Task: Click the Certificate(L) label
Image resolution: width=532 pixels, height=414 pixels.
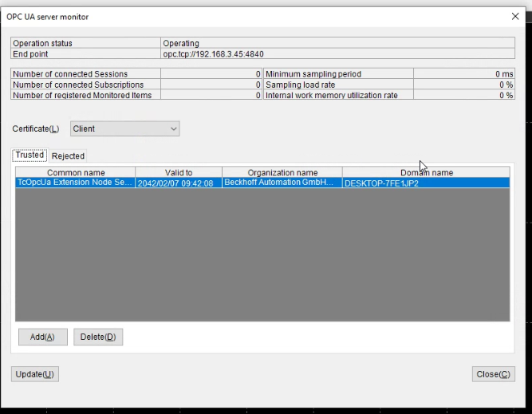Action: [36, 129]
